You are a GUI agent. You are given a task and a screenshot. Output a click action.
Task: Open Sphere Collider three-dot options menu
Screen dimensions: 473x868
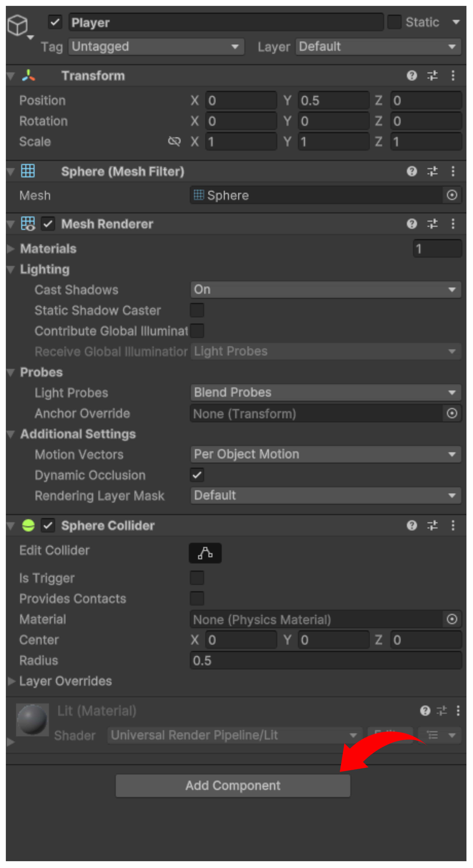click(x=453, y=525)
